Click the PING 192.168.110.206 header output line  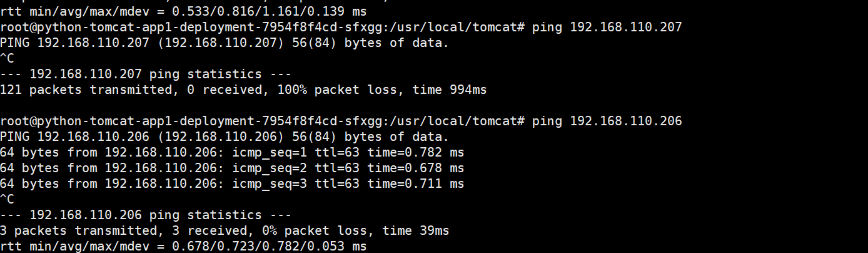(225, 137)
